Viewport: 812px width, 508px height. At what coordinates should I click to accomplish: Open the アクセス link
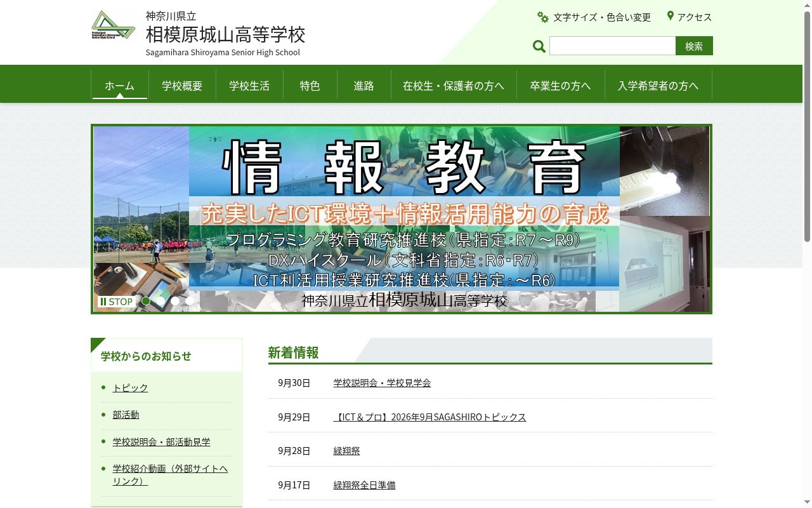[x=695, y=17]
